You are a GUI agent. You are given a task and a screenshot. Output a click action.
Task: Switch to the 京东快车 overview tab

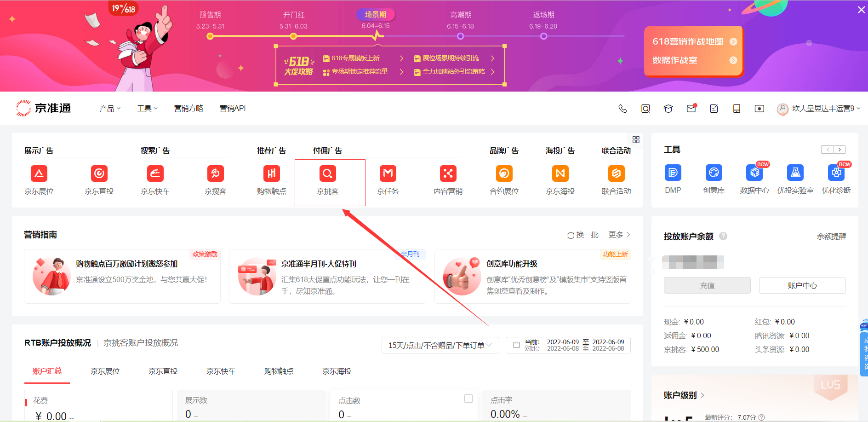point(221,371)
